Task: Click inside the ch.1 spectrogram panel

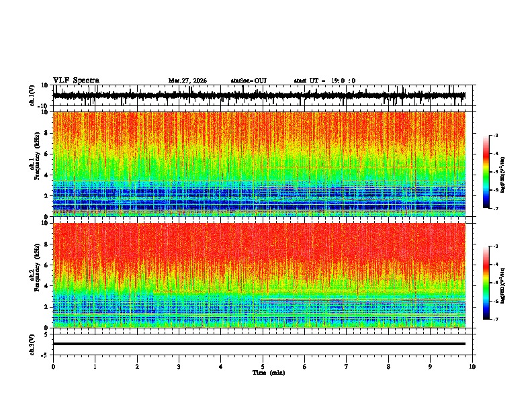Action: coord(259,164)
